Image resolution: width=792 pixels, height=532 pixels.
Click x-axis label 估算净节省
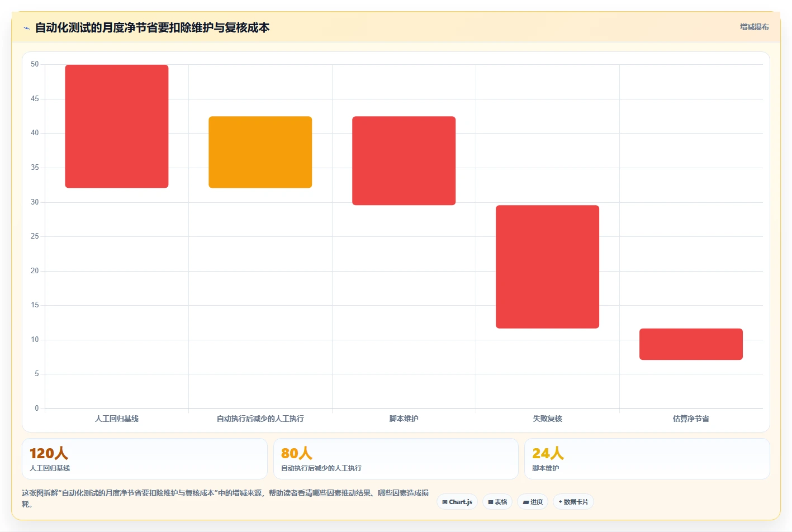click(x=691, y=419)
